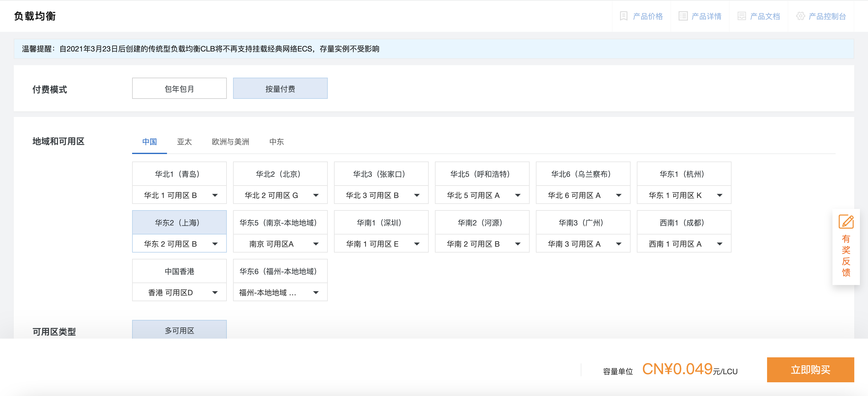Select region 华北6（乌兰察布）
This screenshot has height=396, width=868.
click(583, 174)
